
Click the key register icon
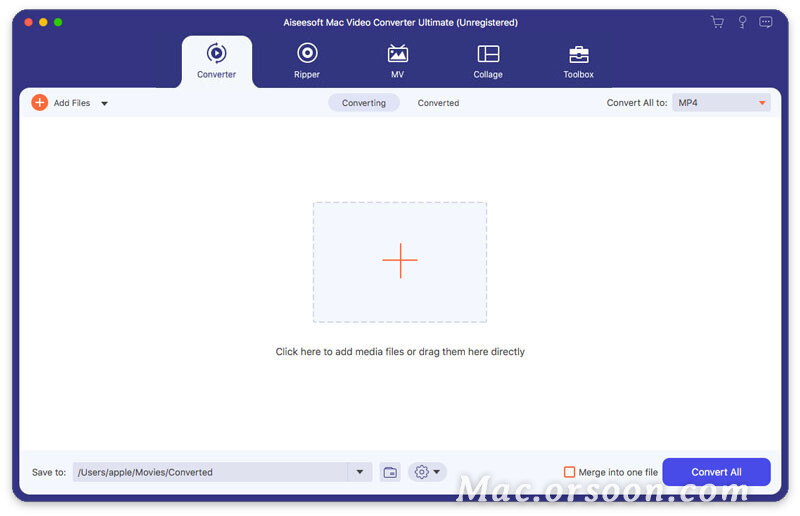click(742, 22)
